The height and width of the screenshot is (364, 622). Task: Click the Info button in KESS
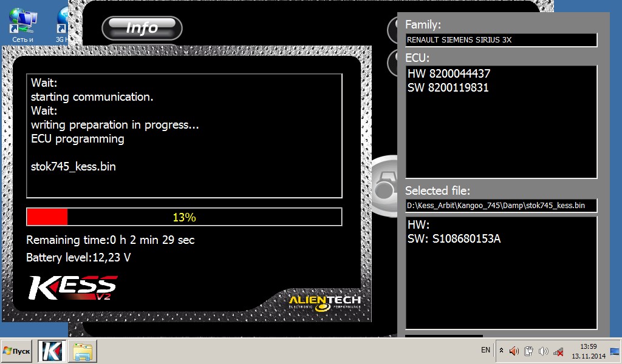click(142, 28)
